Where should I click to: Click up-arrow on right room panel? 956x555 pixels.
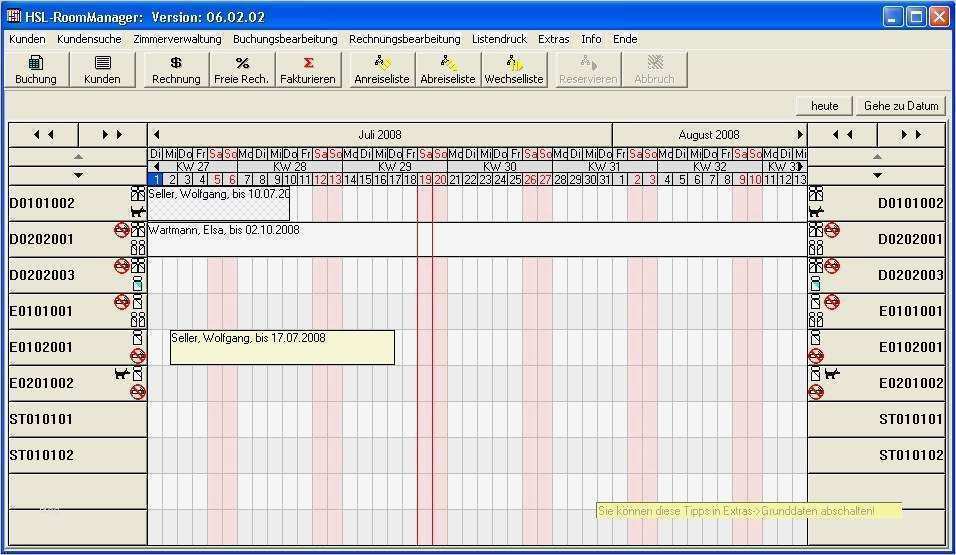click(877, 157)
